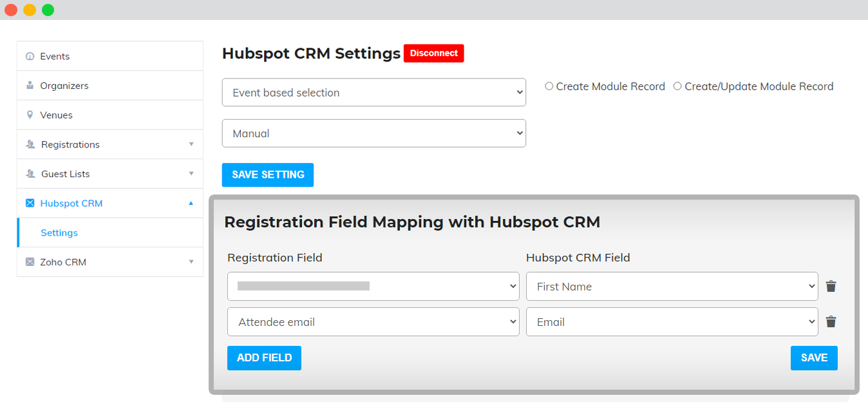Click the red window close button
Viewport: 868px width, 409px height.
click(x=11, y=10)
